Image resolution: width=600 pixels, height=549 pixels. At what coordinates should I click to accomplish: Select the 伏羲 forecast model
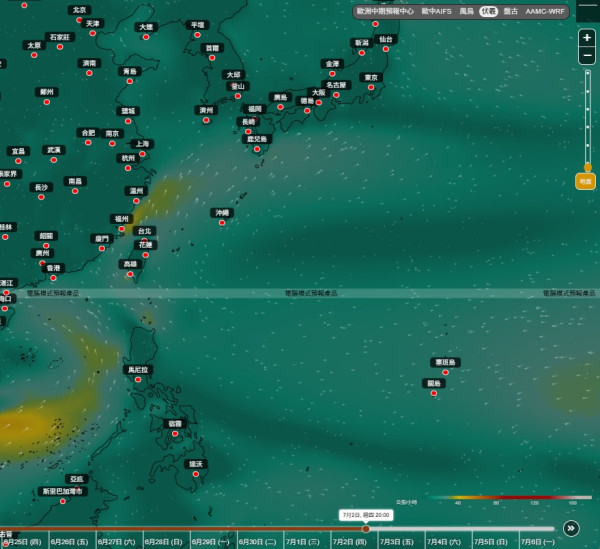(488, 11)
